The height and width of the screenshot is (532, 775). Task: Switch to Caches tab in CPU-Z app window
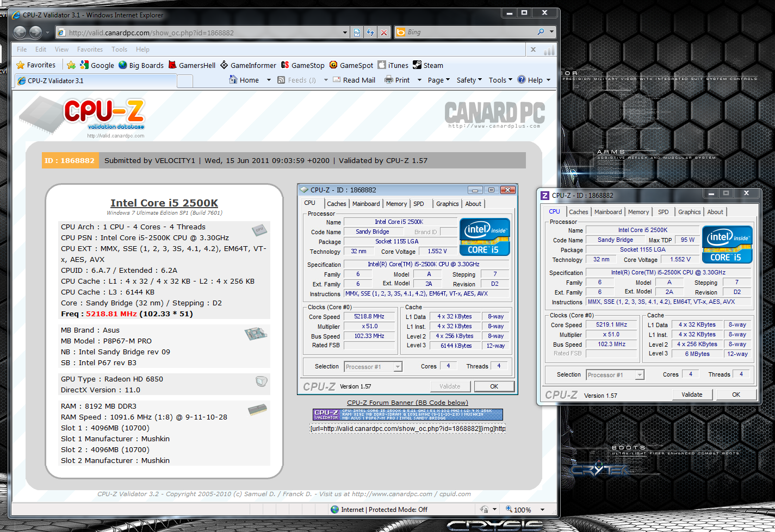click(x=579, y=212)
